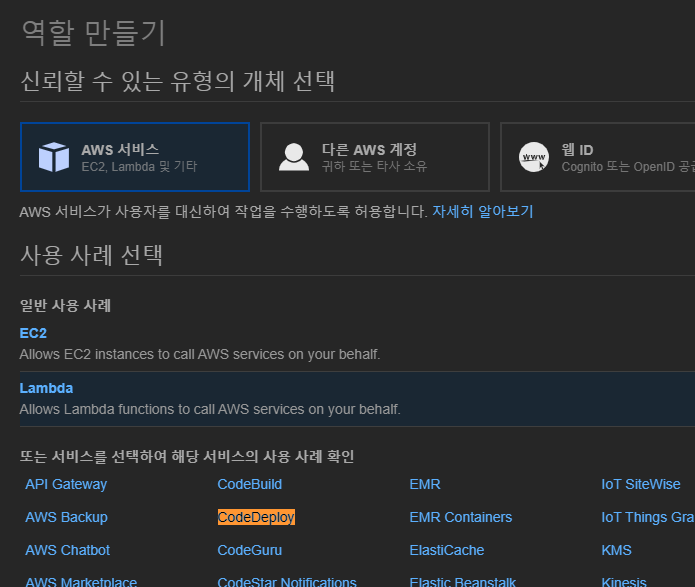Select AWS Chatbot service

(x=67, y=550)
